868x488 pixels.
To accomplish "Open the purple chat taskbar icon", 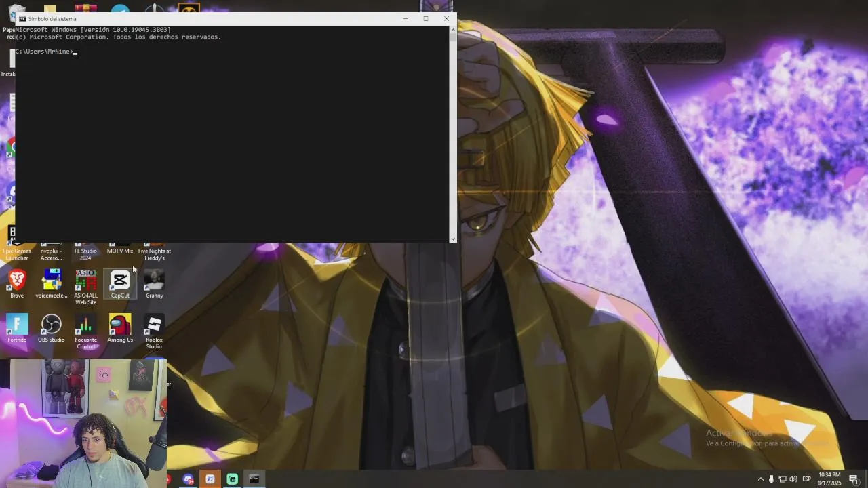I will coord(189,479).
